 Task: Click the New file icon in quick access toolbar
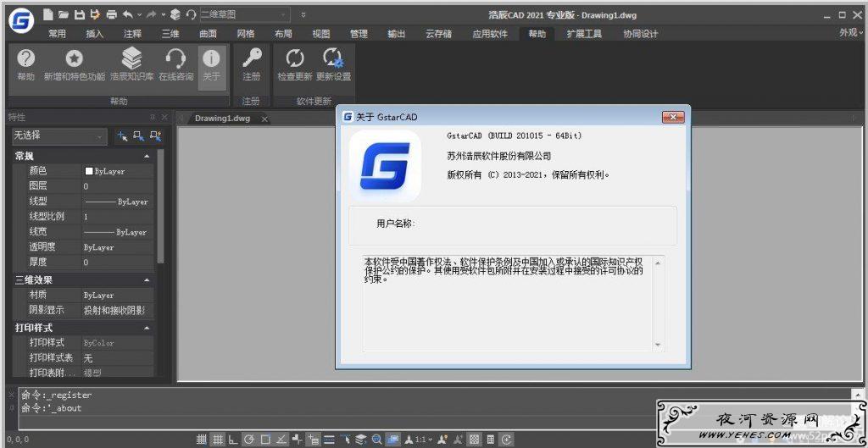pyautogui.click(x=47, y=14)
